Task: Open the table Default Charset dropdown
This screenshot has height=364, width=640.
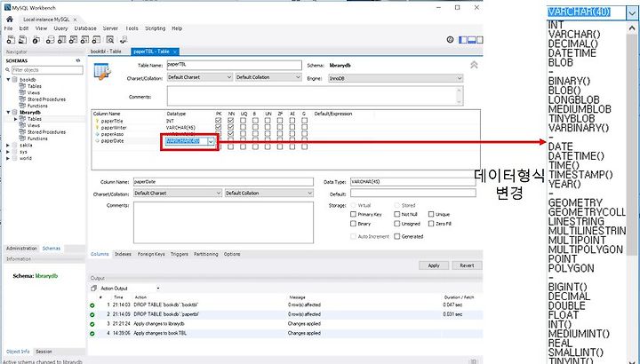Action: (x=200, y=77)
